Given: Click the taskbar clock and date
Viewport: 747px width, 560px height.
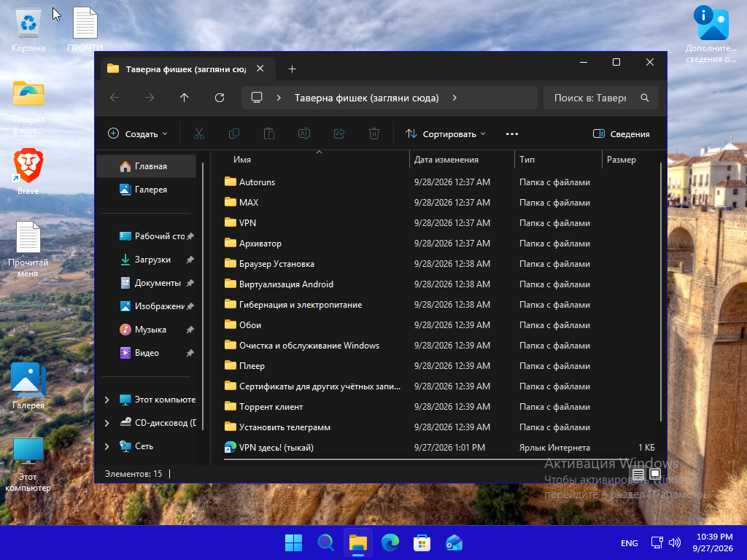Looking at the screenshot, I should point(713,542).
